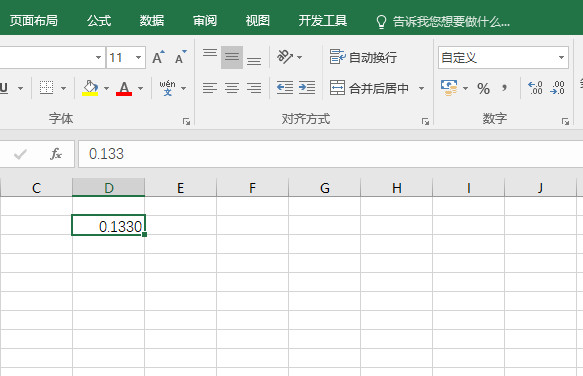Viewport: 583px width, 376px height.
Task: Center text horizontally
Action: pos(232,88)
